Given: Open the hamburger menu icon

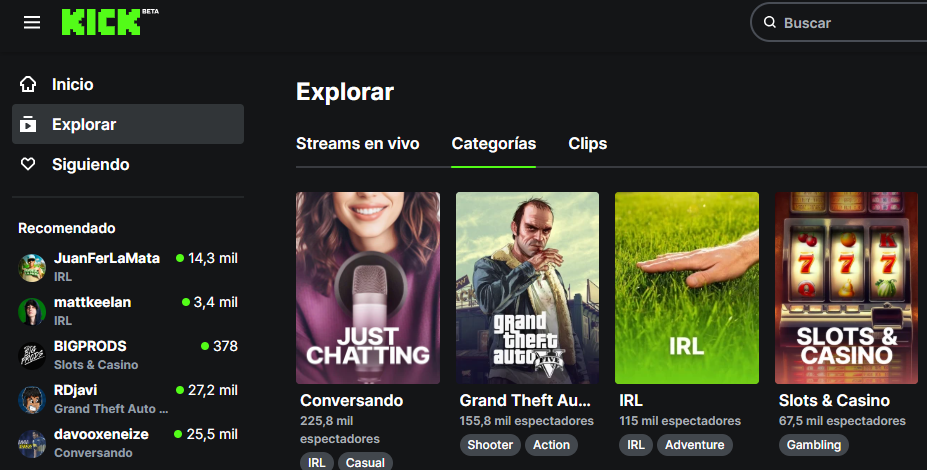Looking at the screenshot, I should 32,22.
